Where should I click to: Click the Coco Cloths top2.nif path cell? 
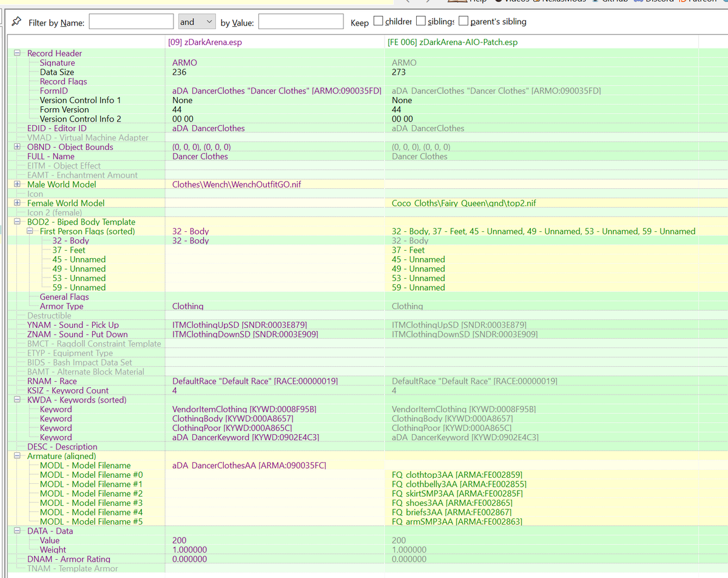click(x=464, y=203)
